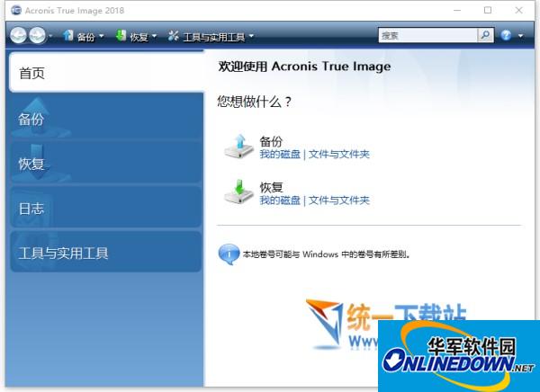Click the 工具与实用工具 toolbar icon
This screenshot has height=392, width=540.
(174, 35)
